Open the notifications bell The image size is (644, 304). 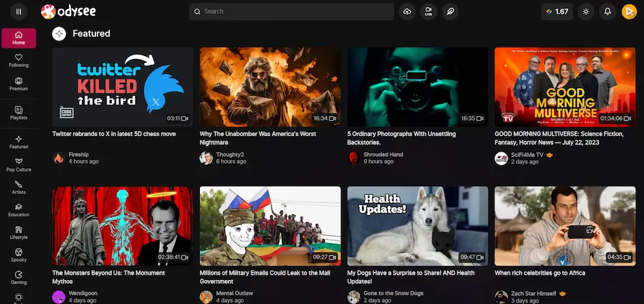coord(607,12)
